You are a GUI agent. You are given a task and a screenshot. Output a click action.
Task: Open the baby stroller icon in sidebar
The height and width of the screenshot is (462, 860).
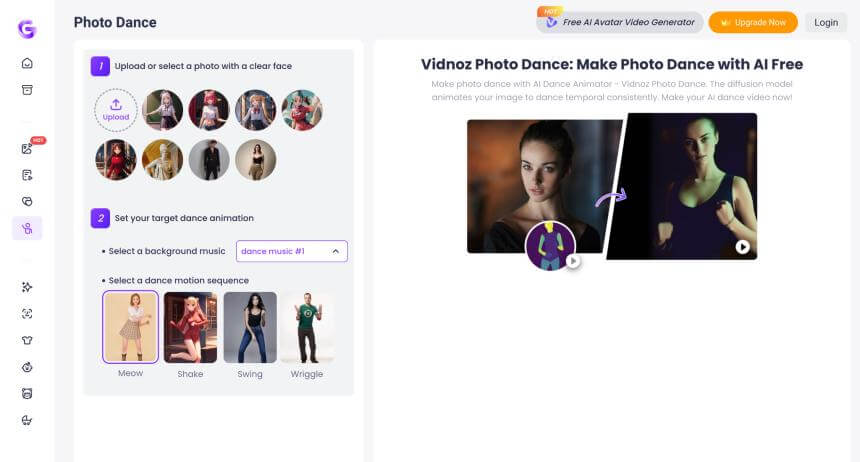[27, 420]
